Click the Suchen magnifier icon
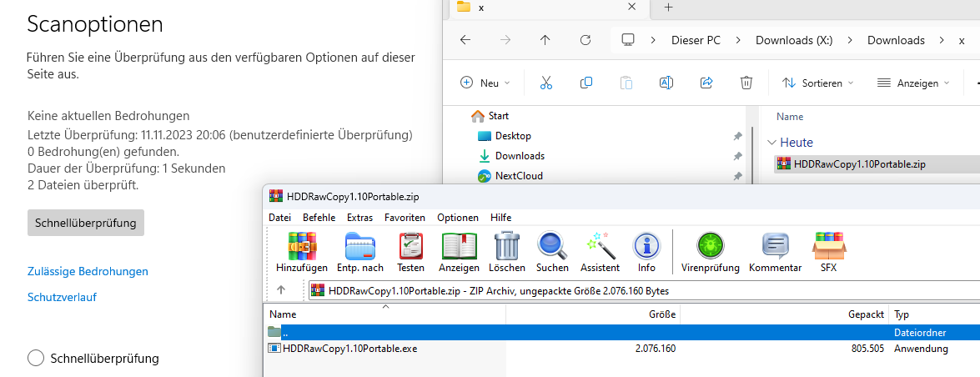Viewport: 980px width, 377px height. point(552,246)
